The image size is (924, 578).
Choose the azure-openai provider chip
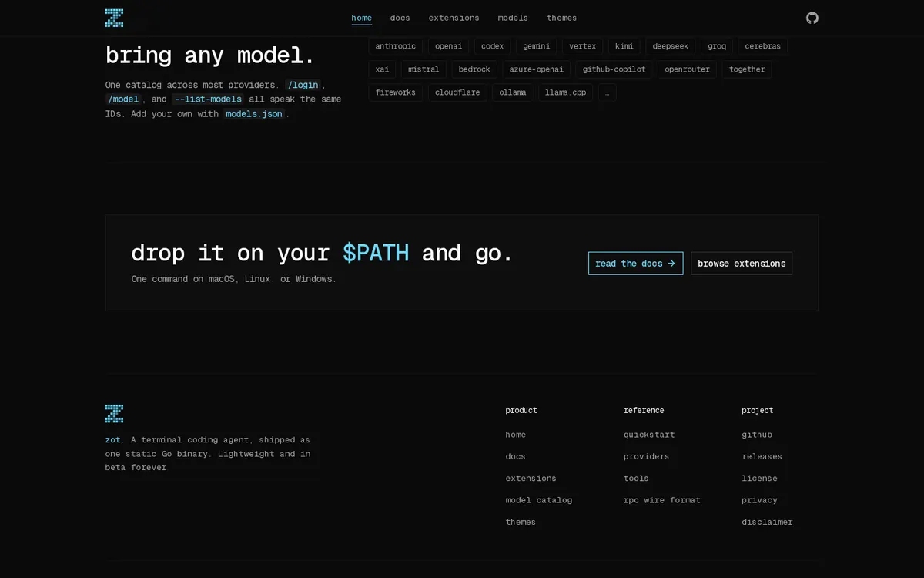[537, 69]
